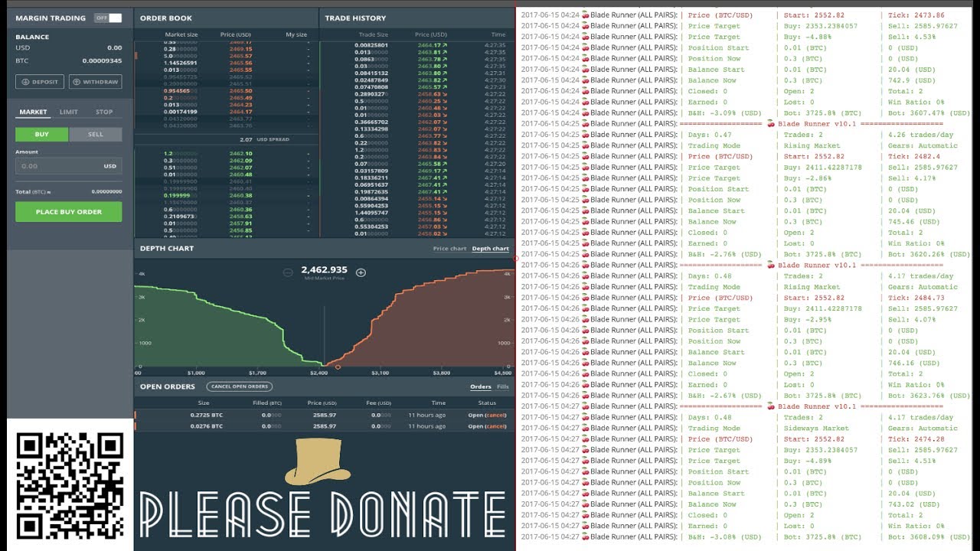Click order book ask price 2464.23

pos(241,105)
